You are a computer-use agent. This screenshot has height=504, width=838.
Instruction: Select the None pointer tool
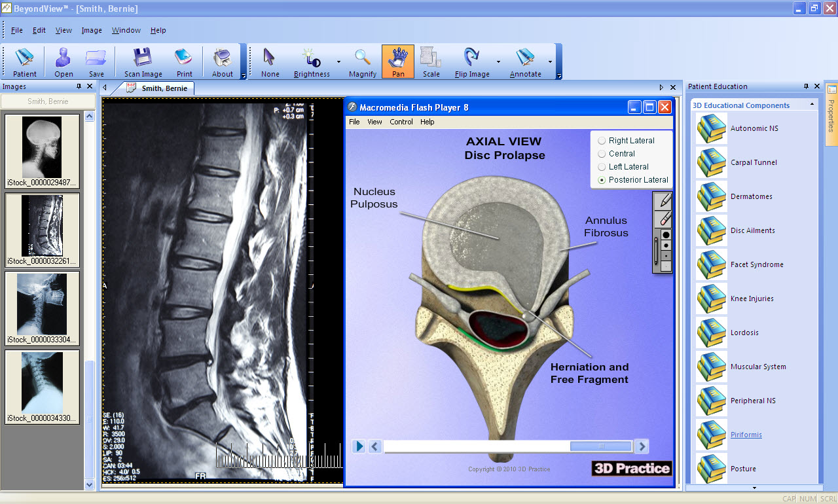270,63
